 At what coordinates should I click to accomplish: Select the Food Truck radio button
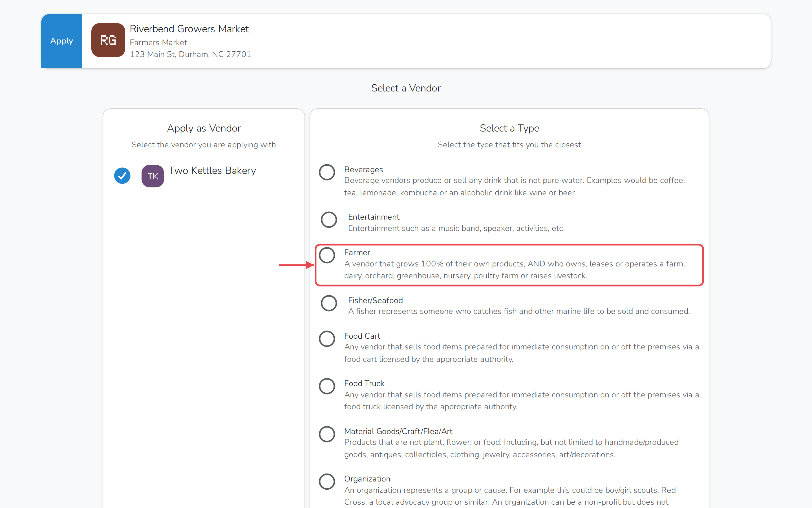tap(327, 386)
